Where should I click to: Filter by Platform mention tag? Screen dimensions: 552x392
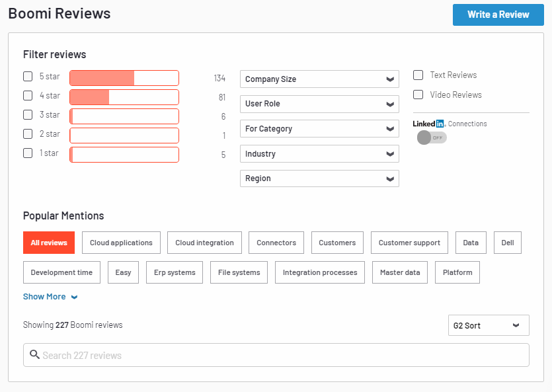click(457, 272)
